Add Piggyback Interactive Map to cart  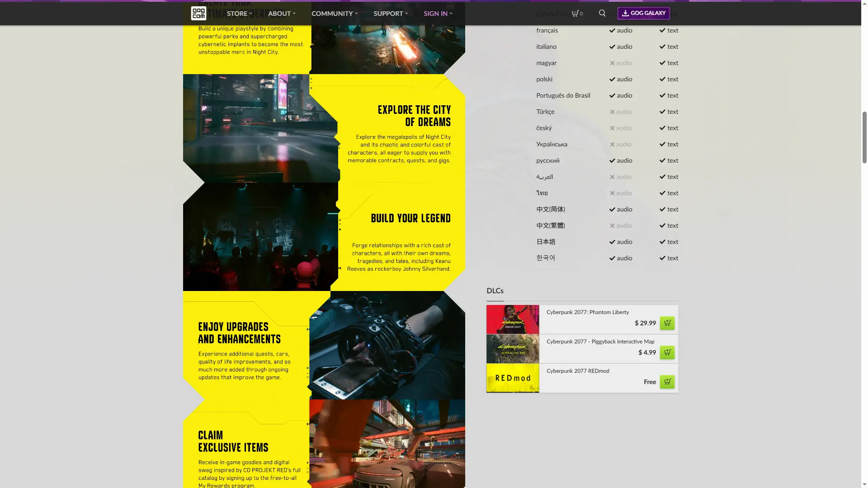click(667, 352)
